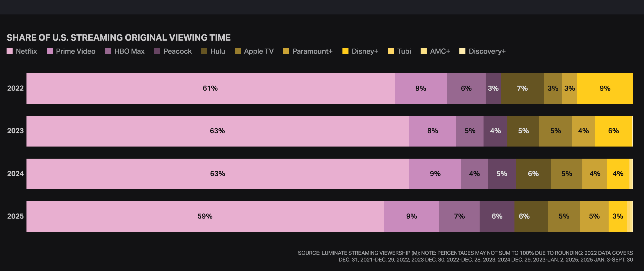Click the Hulu legend color swatch
Viewport: 644px width, 271px height.
(204, 51)
